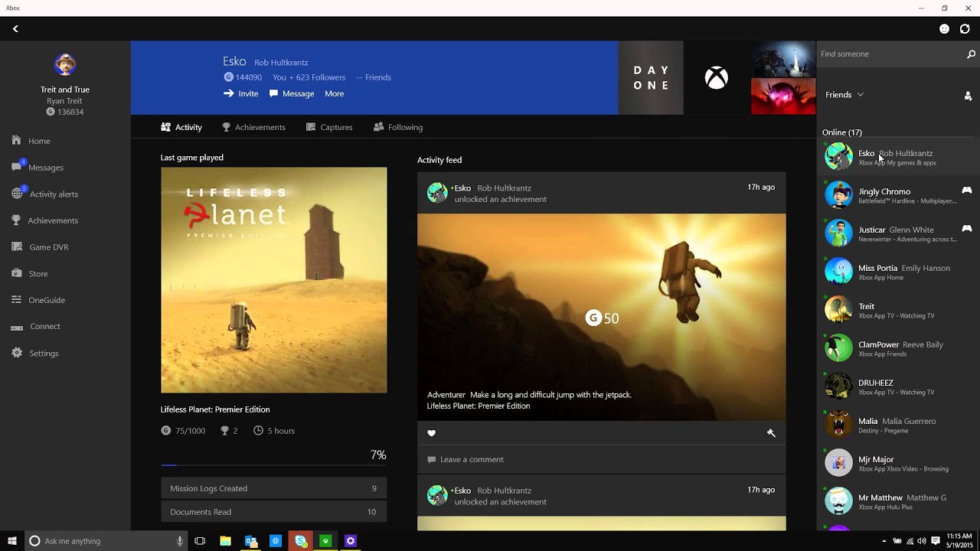The width and height of the screenshot is (980, 551).
Task: Open Achievements in the left sidebar
Action: pyautogui.click(x=45, y=220)
